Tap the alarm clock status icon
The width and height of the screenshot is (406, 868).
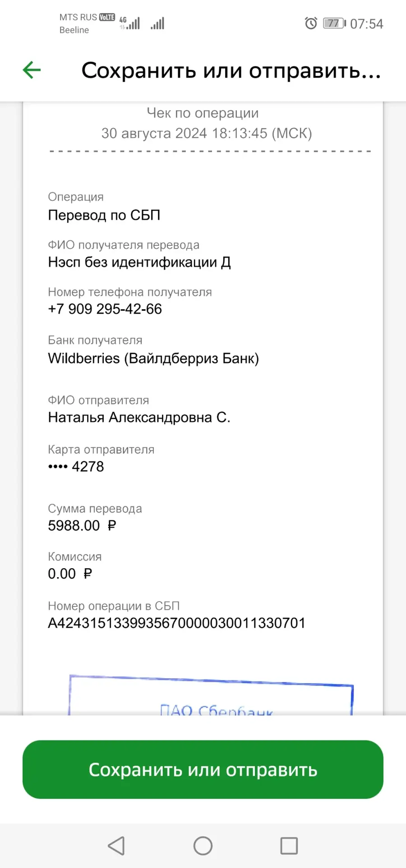(x=311, y=23)
